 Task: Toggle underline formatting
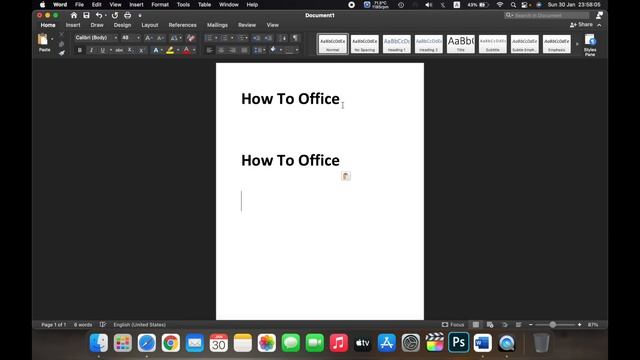[x=102, y=50]
